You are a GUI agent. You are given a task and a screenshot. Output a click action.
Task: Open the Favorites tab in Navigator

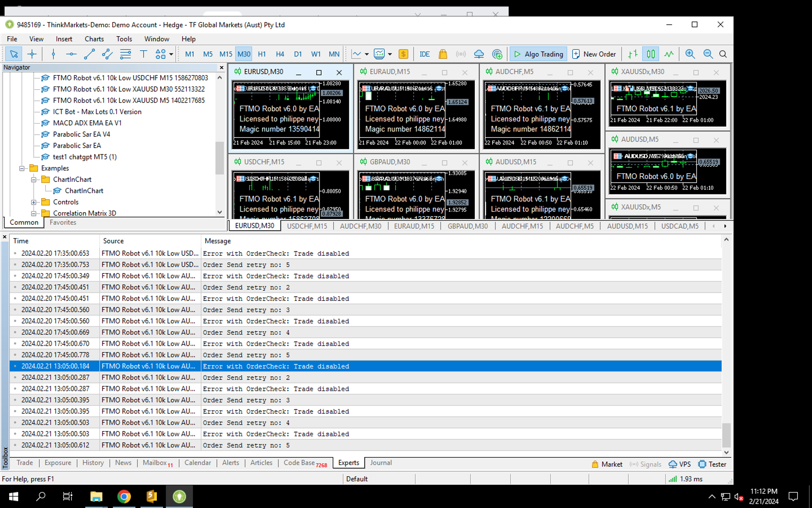click(x=63, y=222)
